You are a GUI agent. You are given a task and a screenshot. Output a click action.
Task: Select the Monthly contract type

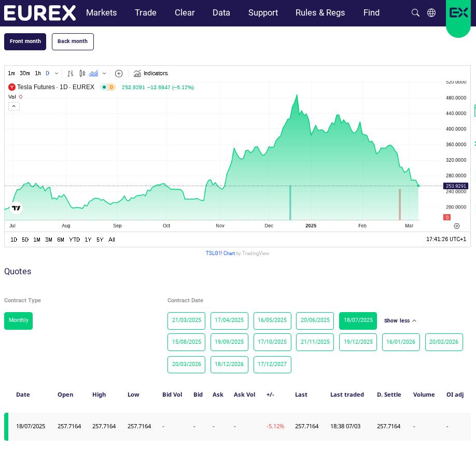click(18, 320)
